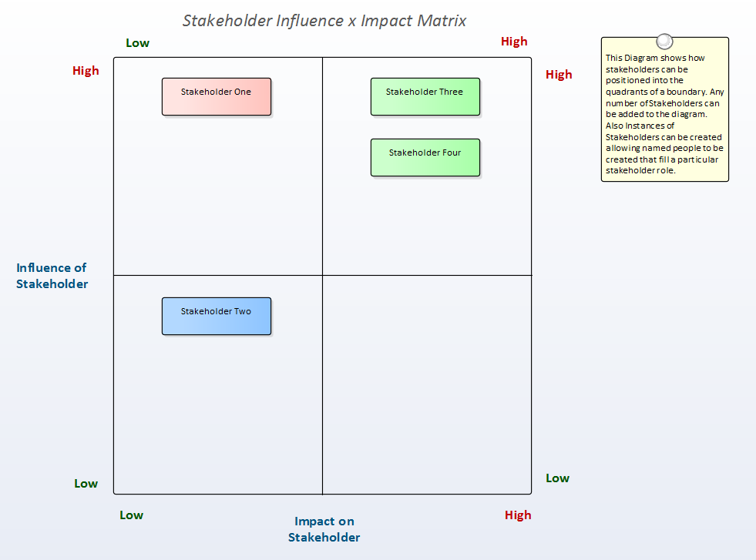
Task: Select the 'Impact on Stakeholder' axis label
Action: [324, 529]
